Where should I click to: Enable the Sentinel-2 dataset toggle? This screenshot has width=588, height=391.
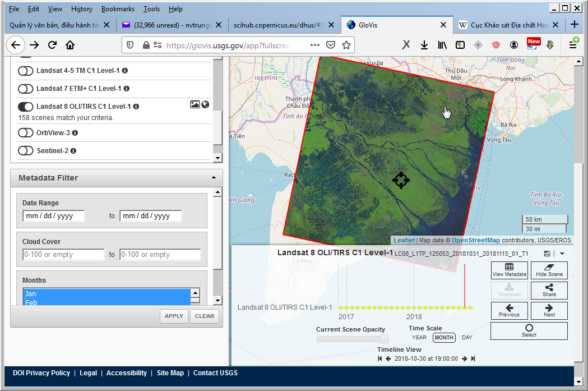[x=25, y=151]
